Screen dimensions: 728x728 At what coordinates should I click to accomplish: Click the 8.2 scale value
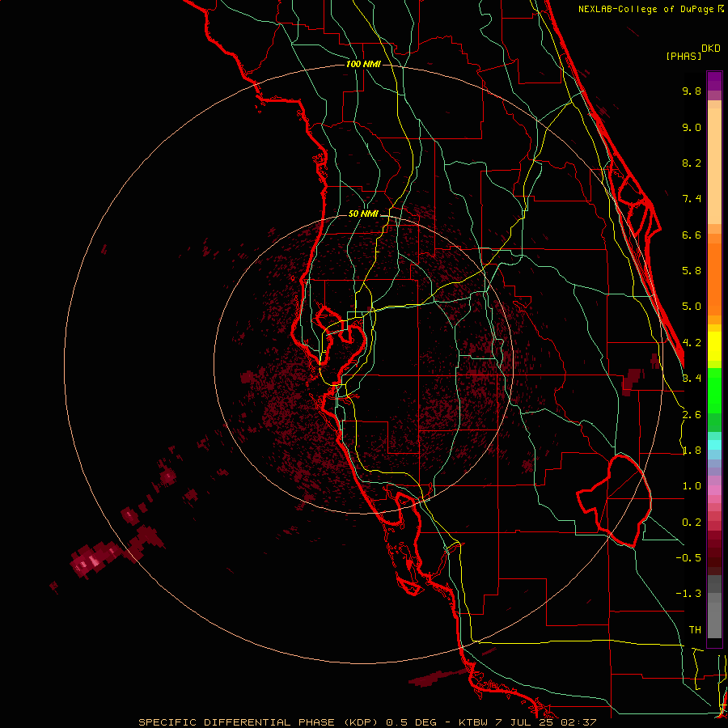click(x=692, y=163)
